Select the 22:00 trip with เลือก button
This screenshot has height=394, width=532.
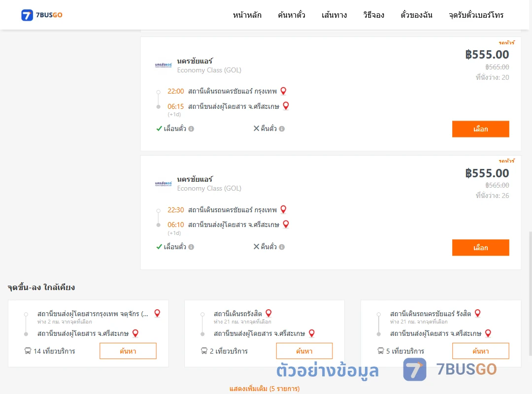tap(480, 129)
